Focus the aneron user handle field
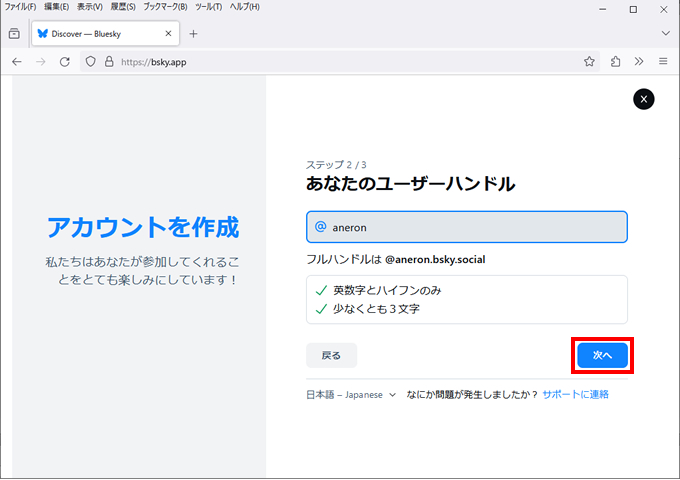 point(467,227)
